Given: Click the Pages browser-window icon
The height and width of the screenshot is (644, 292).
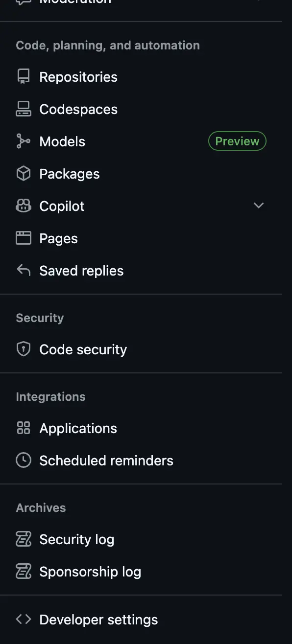Looking at the screenshot, I should 23,238.
